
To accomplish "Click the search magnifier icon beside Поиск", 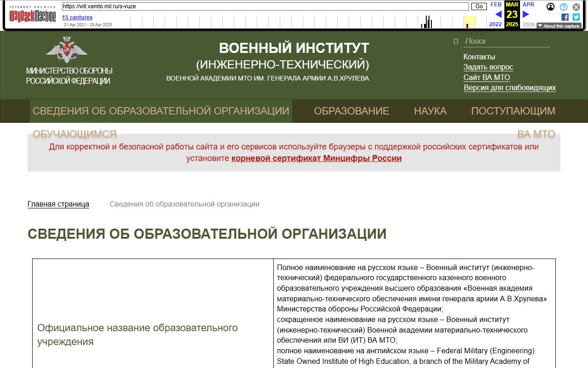I will pos(456,41).
